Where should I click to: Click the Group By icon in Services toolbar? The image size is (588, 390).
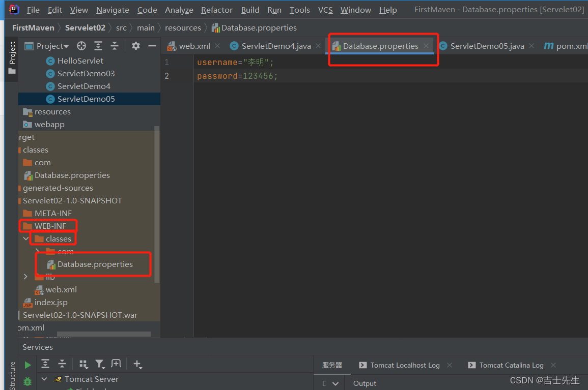(x=83, y=364)
